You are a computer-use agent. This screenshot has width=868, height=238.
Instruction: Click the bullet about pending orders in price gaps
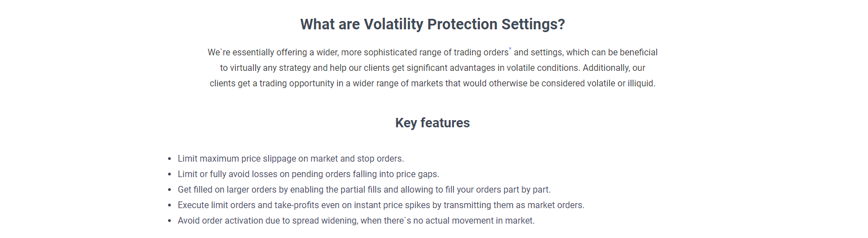coord(308,174)
